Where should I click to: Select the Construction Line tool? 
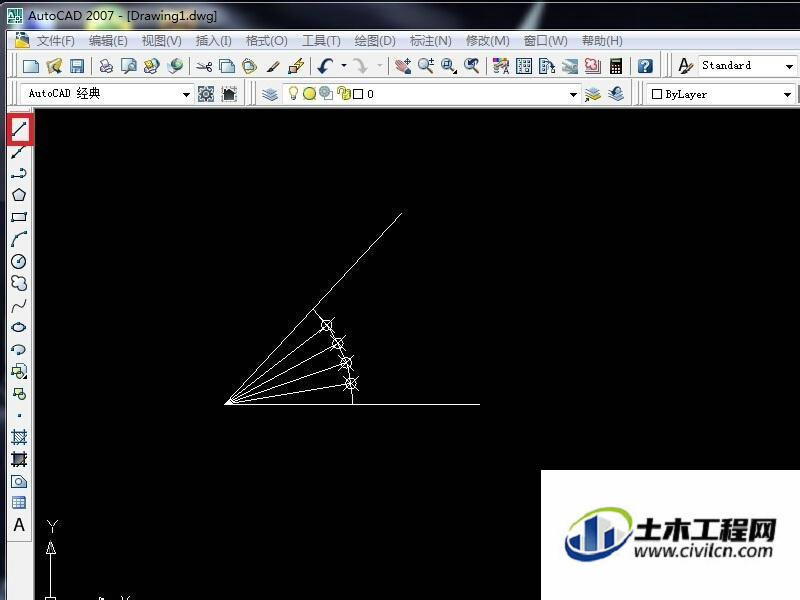click(19, 152)
